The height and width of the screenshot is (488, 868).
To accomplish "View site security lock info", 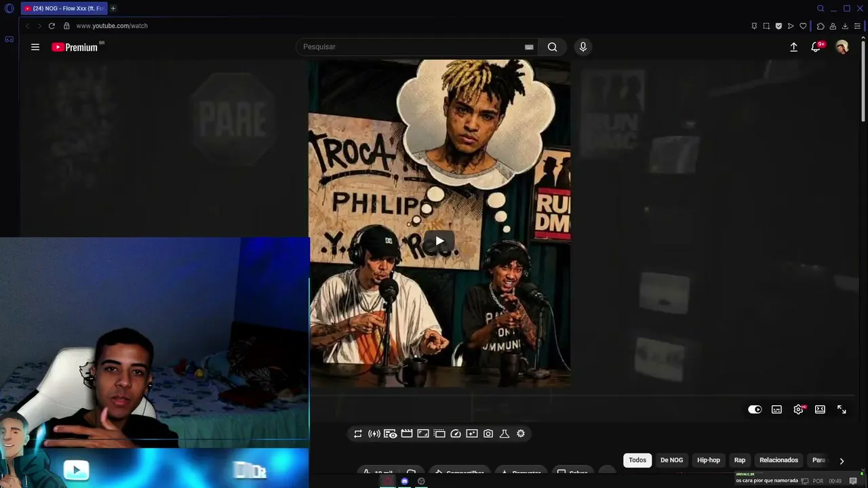I will (x=66, y=26).
